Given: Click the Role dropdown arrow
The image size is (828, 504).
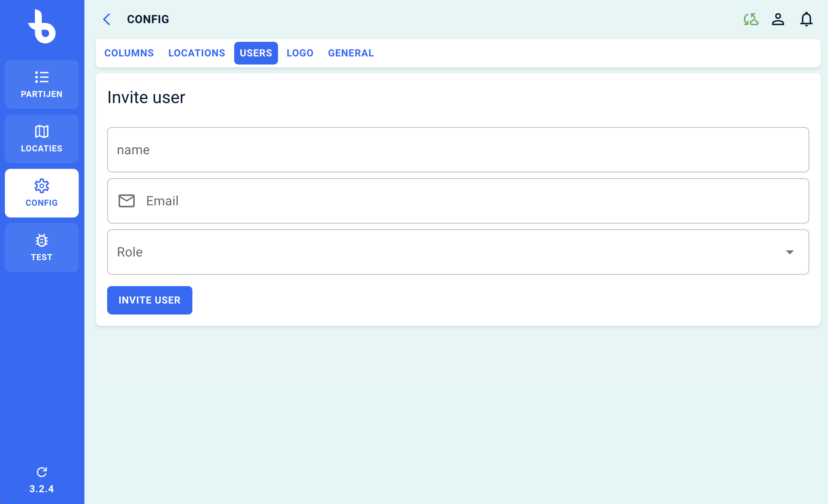Looking at the screenshot, I should 790,252.
